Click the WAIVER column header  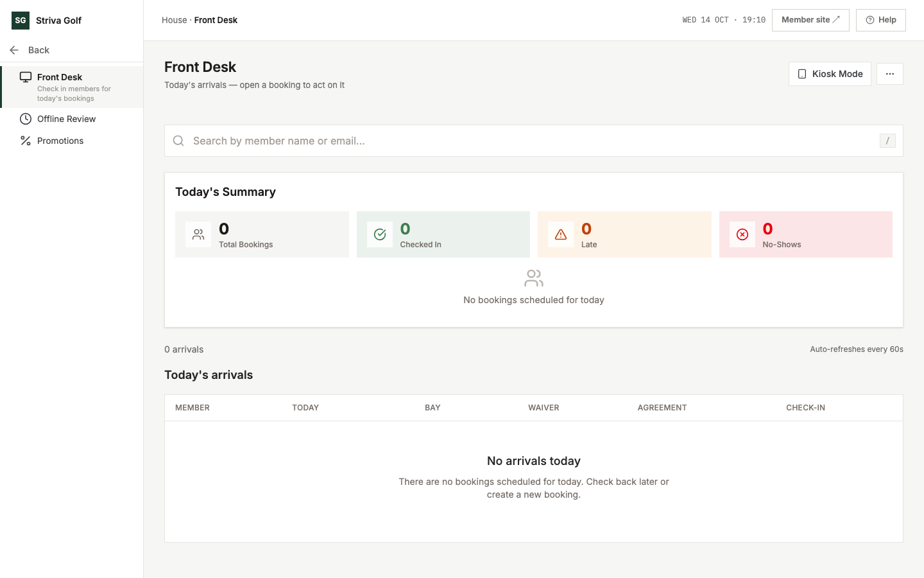(x=543, y=408)
